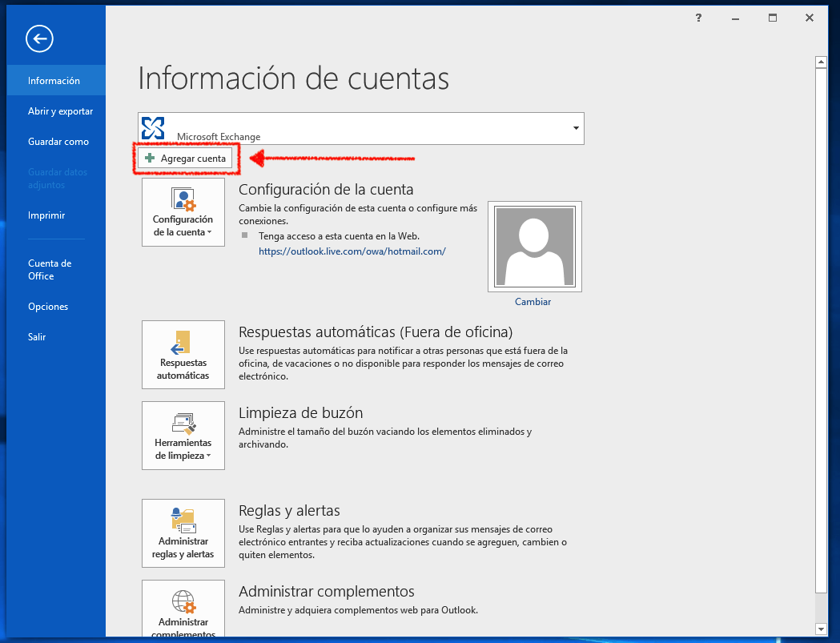
Task: Open Opciones from the sidebar
Action: point(48,307)
